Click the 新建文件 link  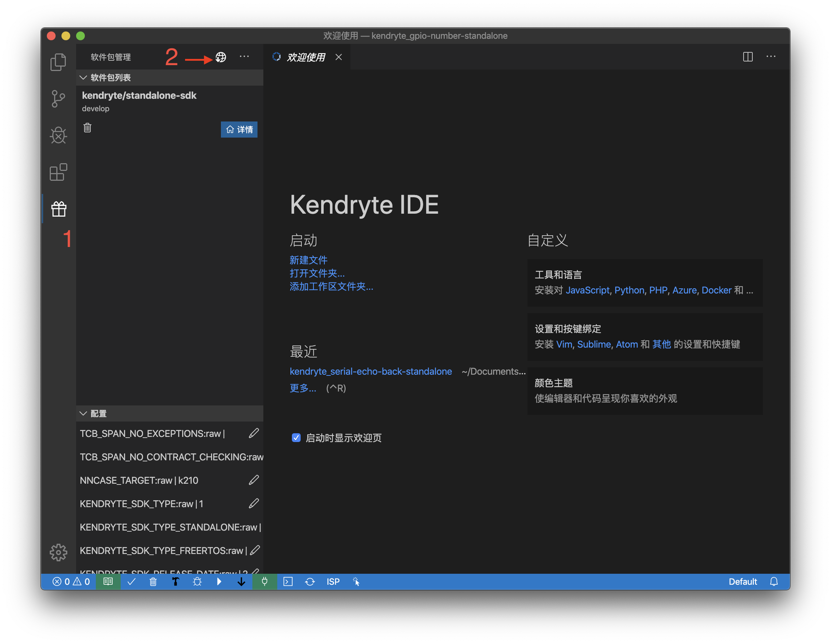tap(308, 260)
